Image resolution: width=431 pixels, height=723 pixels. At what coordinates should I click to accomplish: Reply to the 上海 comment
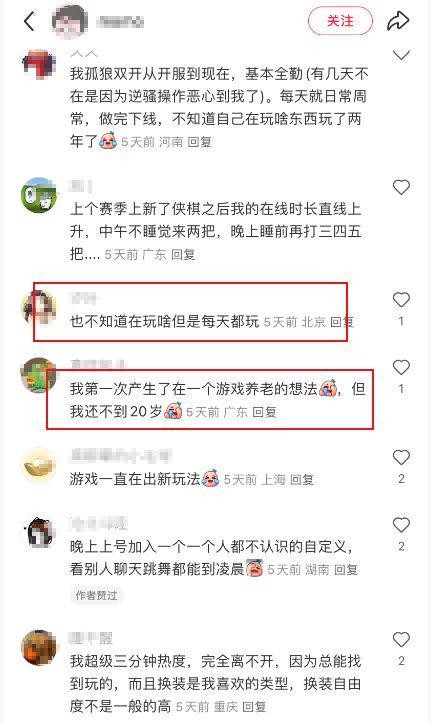pyautogui.click(x=302, y=480)
